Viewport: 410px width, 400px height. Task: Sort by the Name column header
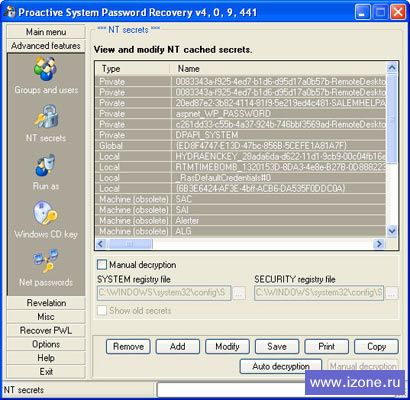278,69
